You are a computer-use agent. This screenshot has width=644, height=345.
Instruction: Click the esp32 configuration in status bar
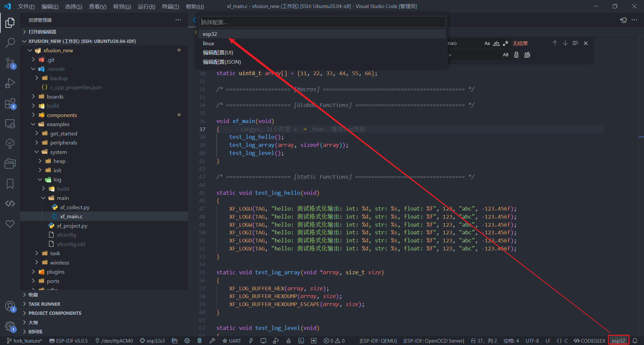[x=619, y=341]
